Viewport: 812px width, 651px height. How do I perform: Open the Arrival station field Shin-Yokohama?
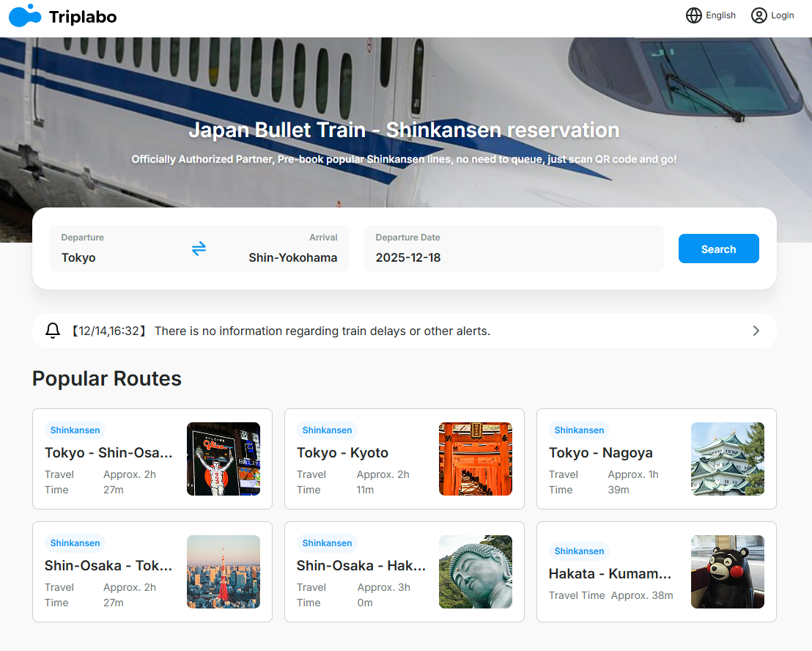281,249
